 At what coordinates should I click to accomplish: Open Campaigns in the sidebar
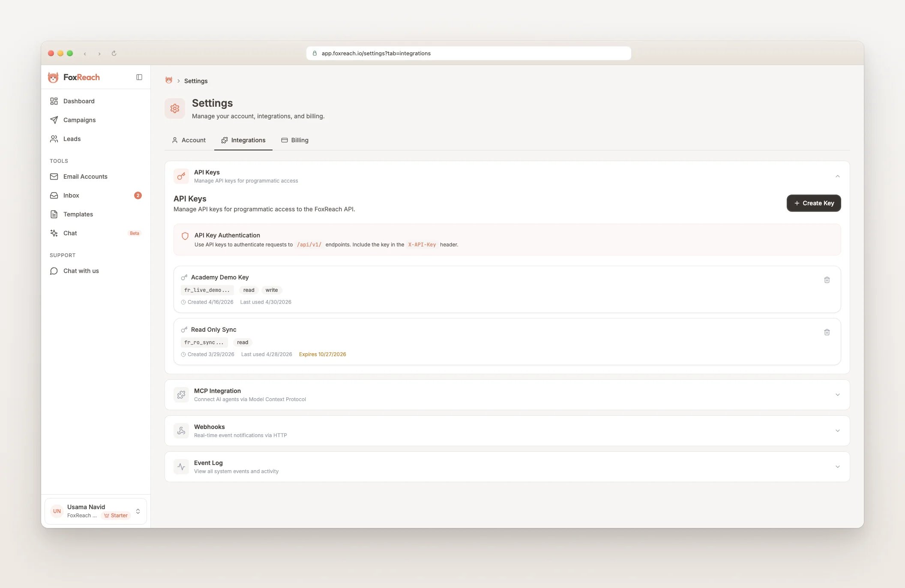pyautogui.click(x=79, y=120)
